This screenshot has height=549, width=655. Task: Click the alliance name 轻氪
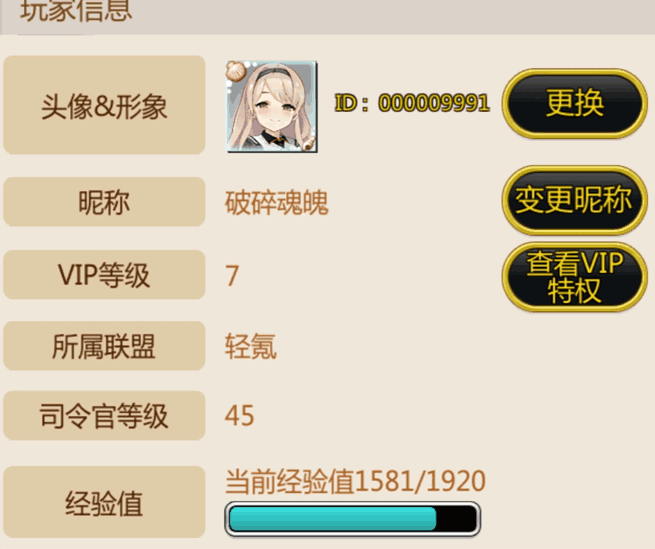click(x=251, y=347)
